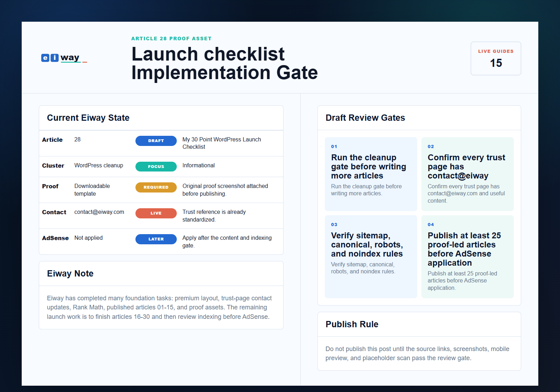Click the DRAFT status badge
Screen dimensions: 560x392
(156, 141)
